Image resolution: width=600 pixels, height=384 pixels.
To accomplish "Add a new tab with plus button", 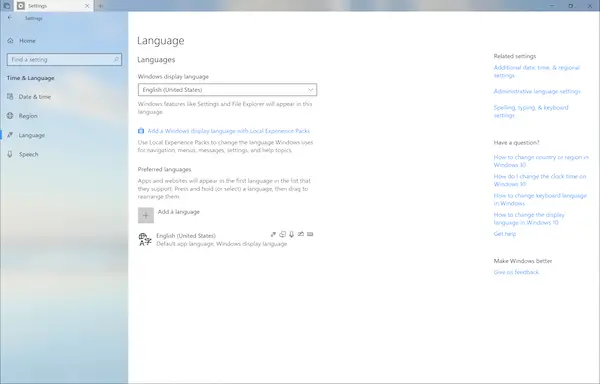I will click(101, 6).
